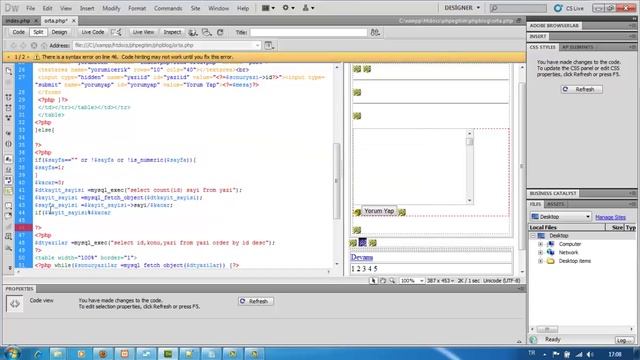Click the refresh design view icon in document toolbar
Viewport: 640px width, 360px height.
point(220,32)
